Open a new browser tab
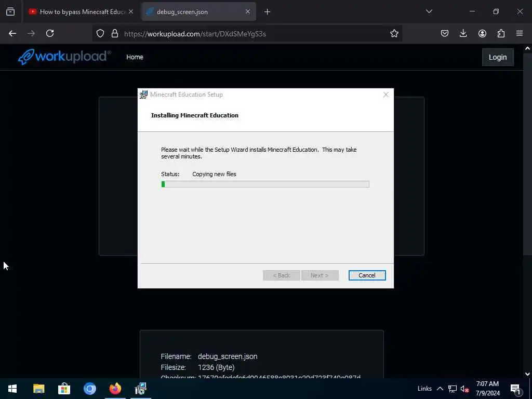Screen dimensions: 532x399 point(268,12)
